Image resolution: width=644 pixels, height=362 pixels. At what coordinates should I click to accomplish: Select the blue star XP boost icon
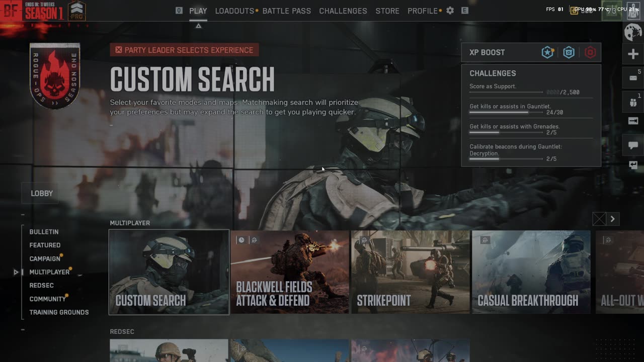coord(547,52)
